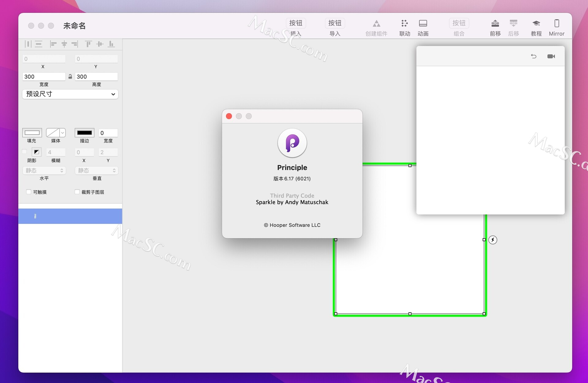The image size is (588, 383).
Task: Click the record camera icon in preview window
Action: [x=551, y=56]
